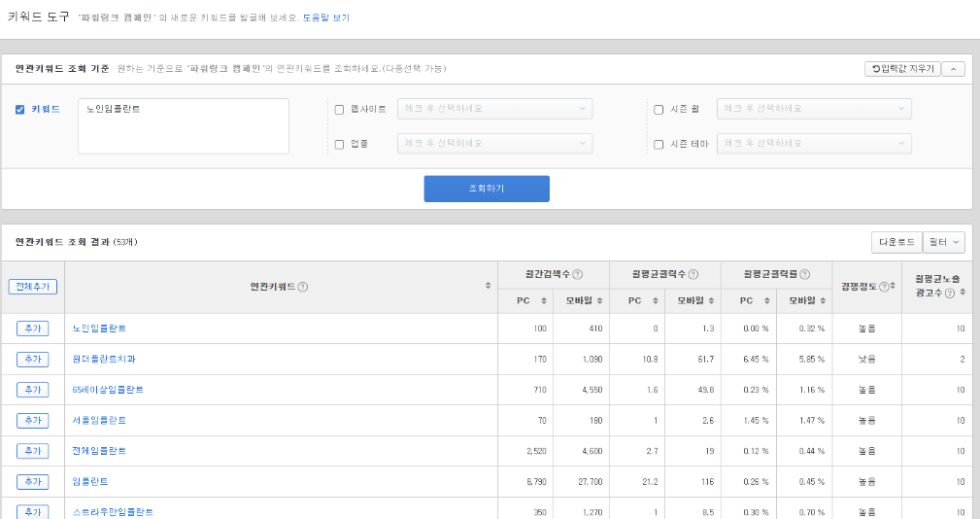Sort by 연관키워드 column arrows

click(x=489, y=286)
